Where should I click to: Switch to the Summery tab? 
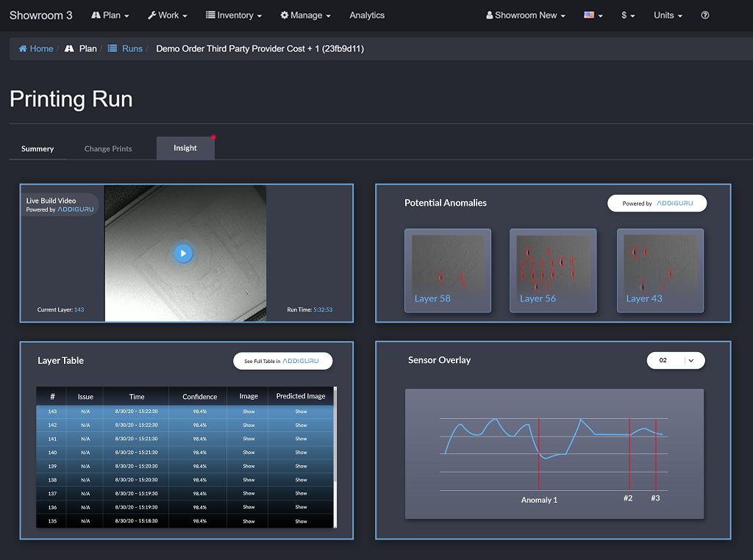(38, 148)
